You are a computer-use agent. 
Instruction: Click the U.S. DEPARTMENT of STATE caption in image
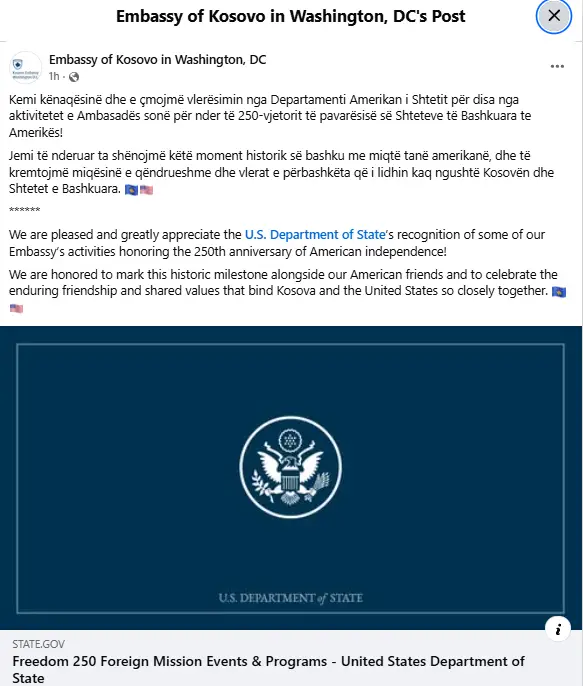click(x=291, y=598)
